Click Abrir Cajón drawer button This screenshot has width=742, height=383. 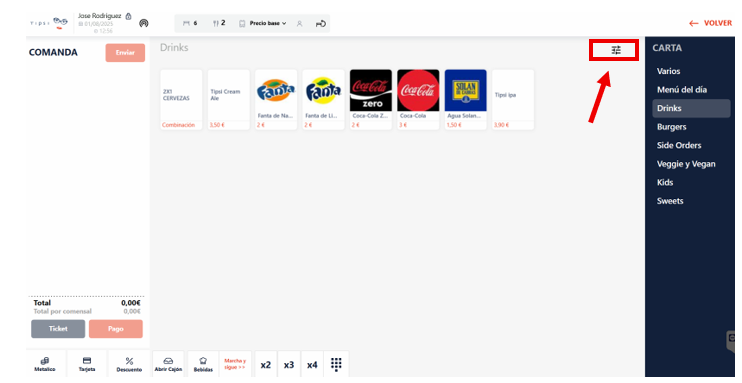pos(168,364)
